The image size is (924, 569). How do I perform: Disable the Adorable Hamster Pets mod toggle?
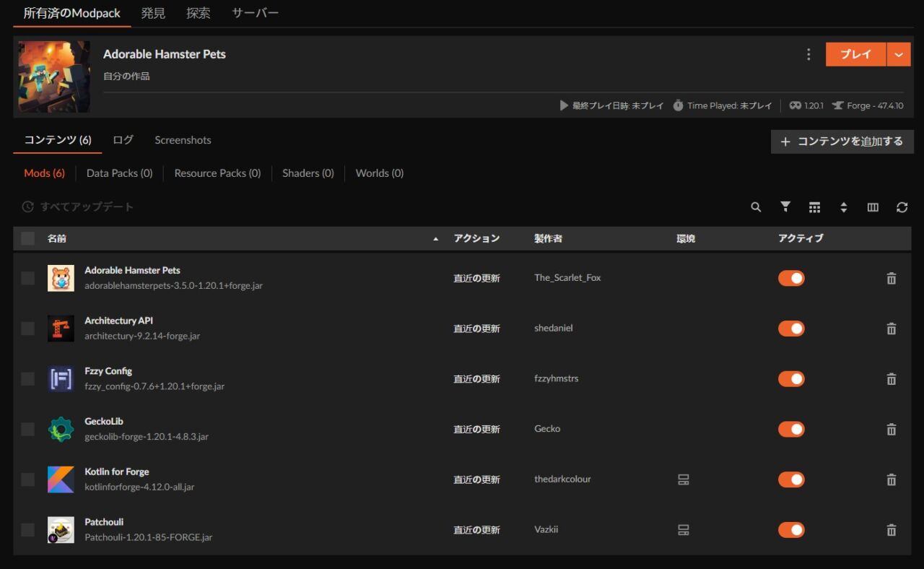(791, 278)
